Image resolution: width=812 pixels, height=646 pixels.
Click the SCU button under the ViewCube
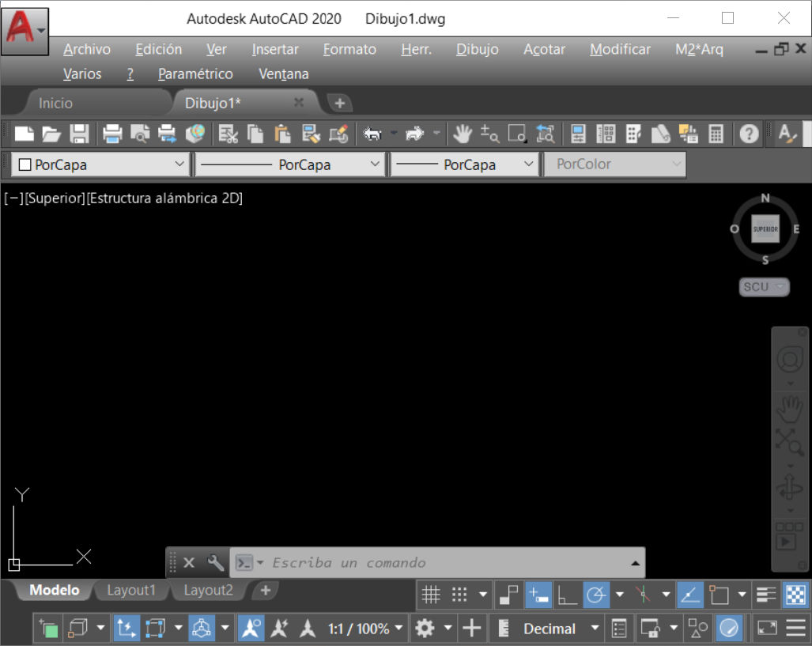pos(764,286)
